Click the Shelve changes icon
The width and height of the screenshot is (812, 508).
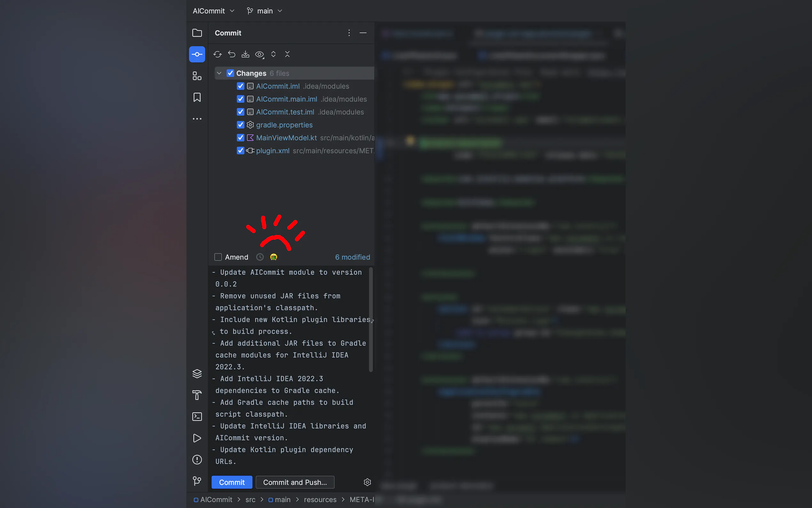246,54
